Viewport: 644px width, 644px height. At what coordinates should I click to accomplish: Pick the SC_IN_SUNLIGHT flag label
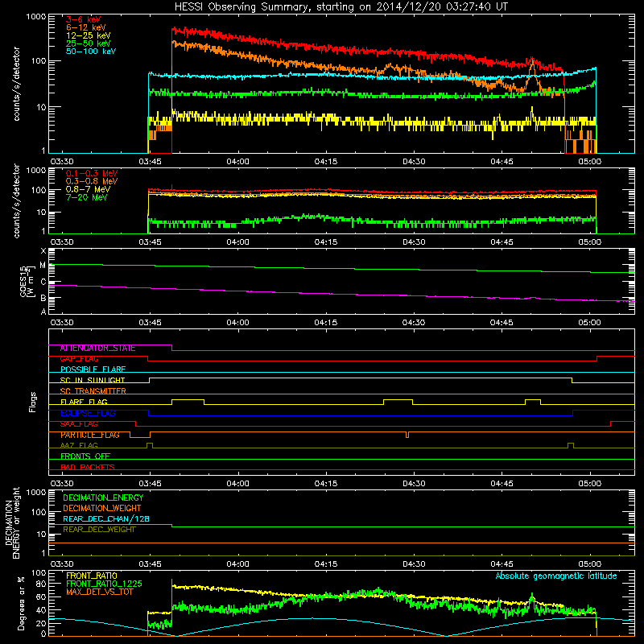click(93, 380)
